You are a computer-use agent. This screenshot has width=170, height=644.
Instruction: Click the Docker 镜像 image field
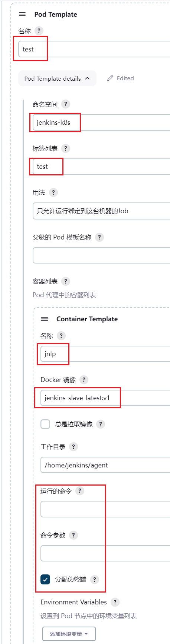pos(105,398)
